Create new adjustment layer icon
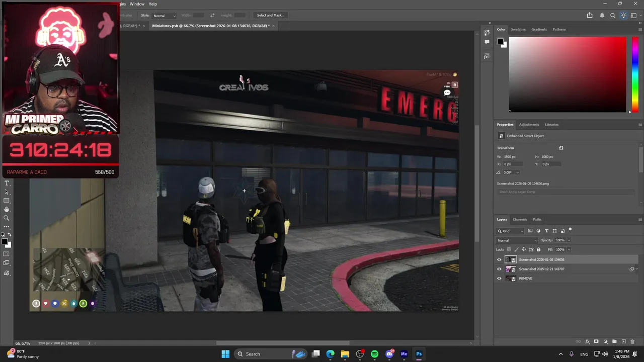This screenshot has height=362, width=644. [x=605, y=342]
